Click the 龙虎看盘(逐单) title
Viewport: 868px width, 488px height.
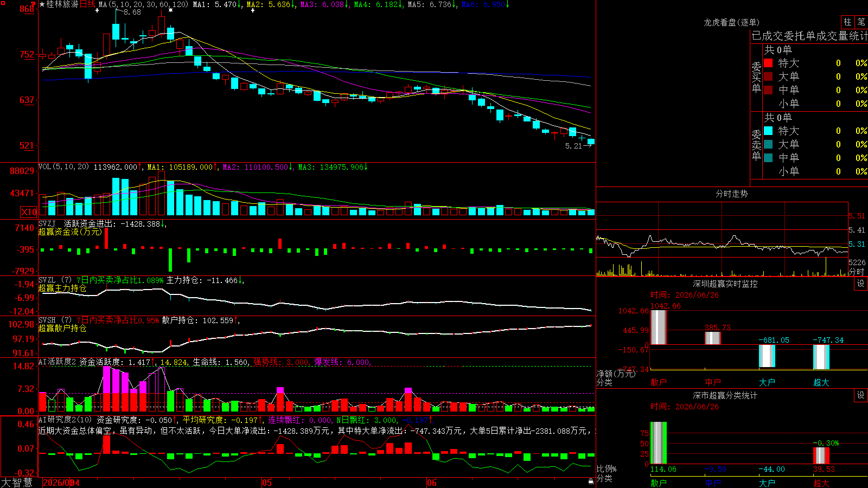(731, 22)
